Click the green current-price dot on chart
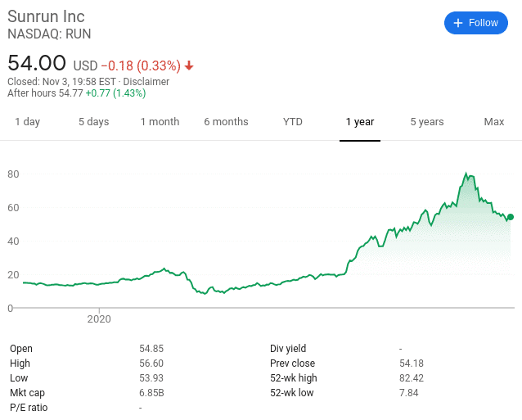522x420 pixels. point(511,217)
